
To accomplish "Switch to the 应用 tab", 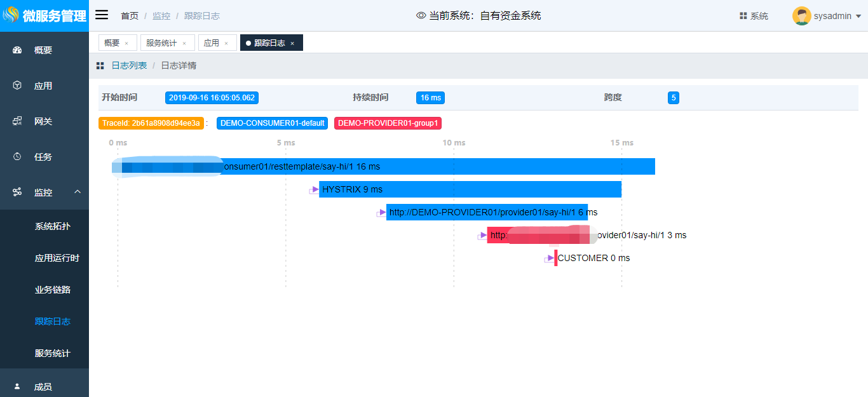I will point(212,43).
